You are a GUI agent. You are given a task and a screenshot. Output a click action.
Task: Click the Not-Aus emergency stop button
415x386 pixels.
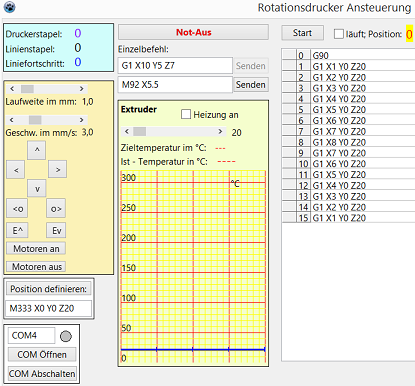[x=193, y=32]
